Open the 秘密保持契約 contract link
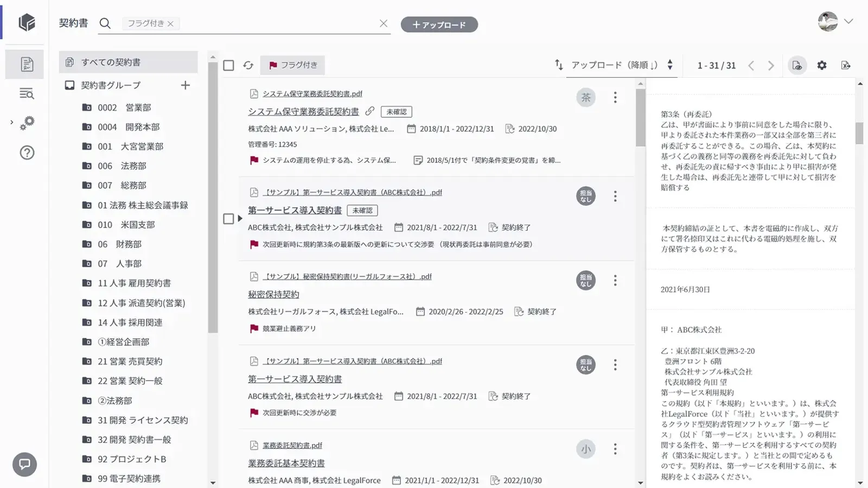This screenshot has height=488, width=868. click(x=273, y=294)
